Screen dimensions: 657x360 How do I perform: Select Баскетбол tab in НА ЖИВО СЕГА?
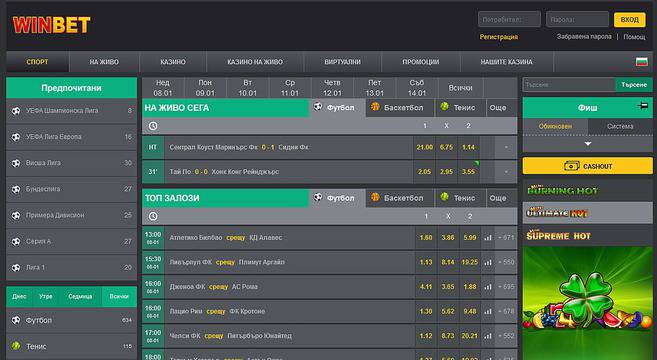400,108
